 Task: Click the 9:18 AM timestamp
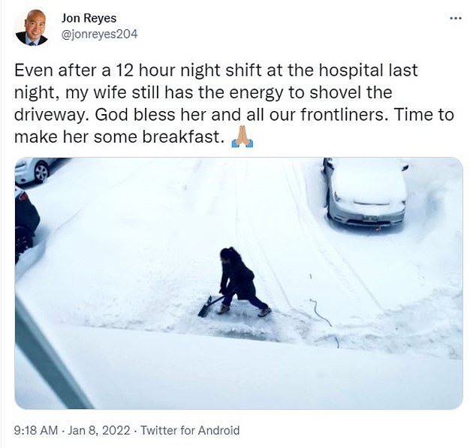38,430
